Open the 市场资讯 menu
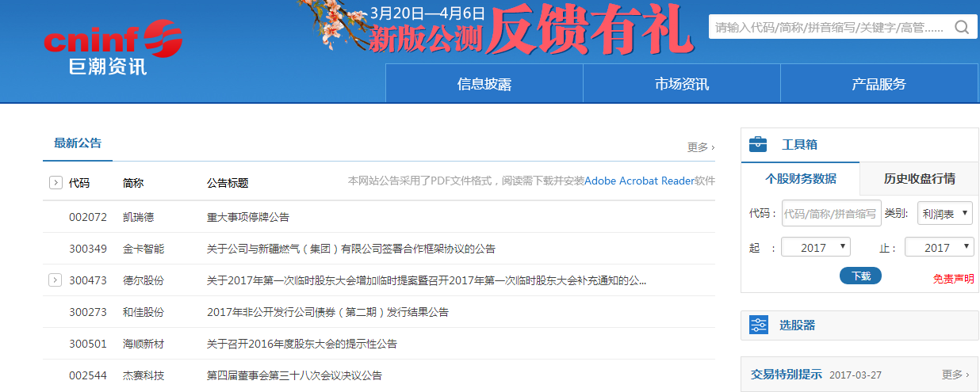980x392 pixels. tap(681, 84)
